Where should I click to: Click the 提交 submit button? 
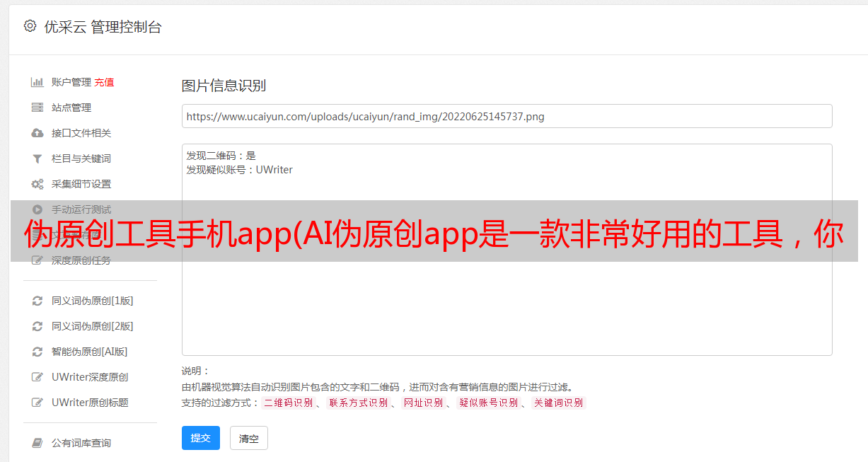201,438
